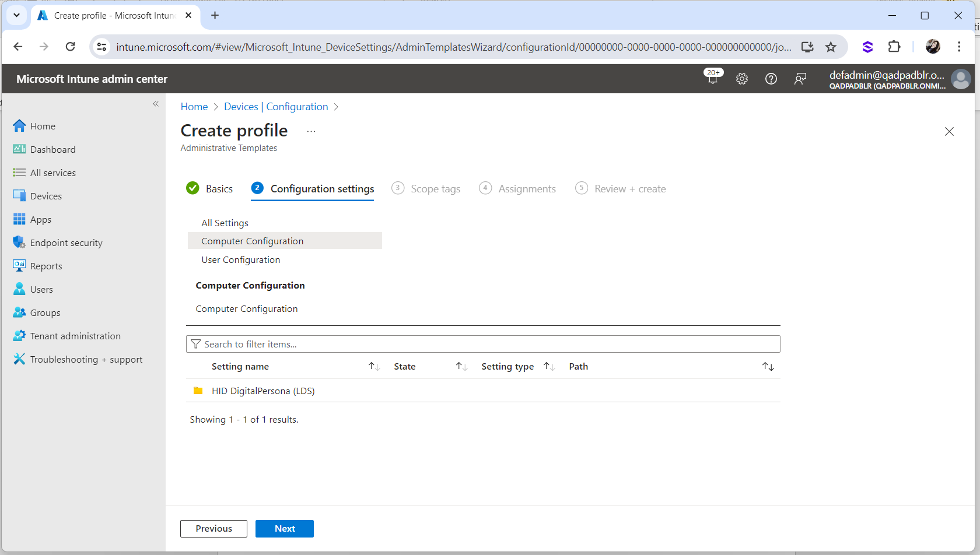This screenshot has width=980, height=555.
Task: Select the Assignments step
Action: 517,188
